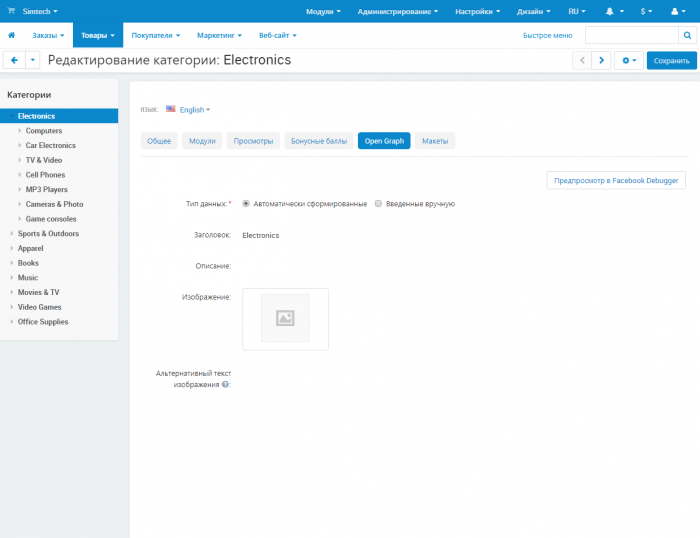This screenshot has width=700, height=538.
Task: Switch to the Бонусные баллы tab
Action: point(319,141)
